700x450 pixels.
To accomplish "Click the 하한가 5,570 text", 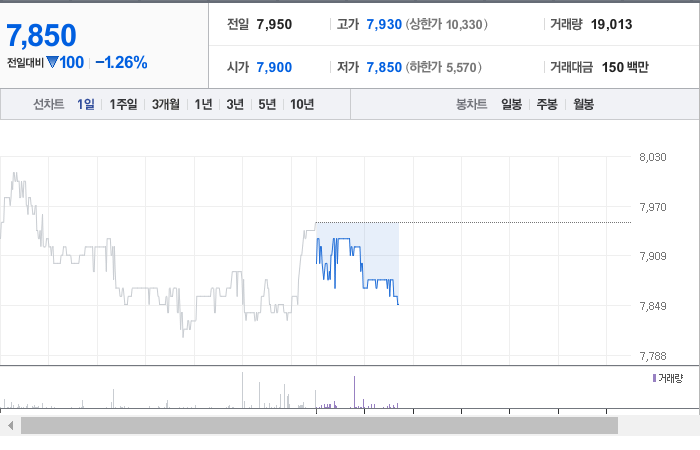I will click(x=443, y=67).
